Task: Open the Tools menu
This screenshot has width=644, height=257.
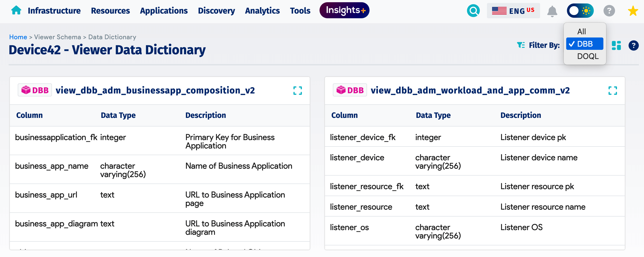Action: click(x=300, y=11)
